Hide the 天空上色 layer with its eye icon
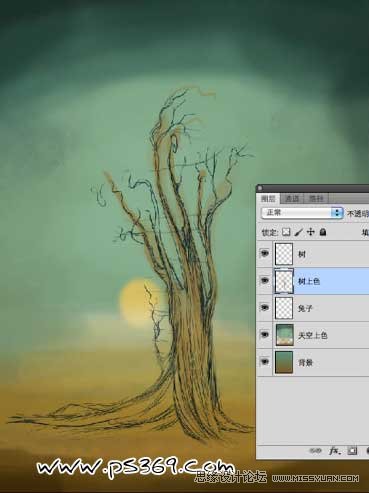The height and width of the screenshot is (493, 369). (x=265, y=335)
